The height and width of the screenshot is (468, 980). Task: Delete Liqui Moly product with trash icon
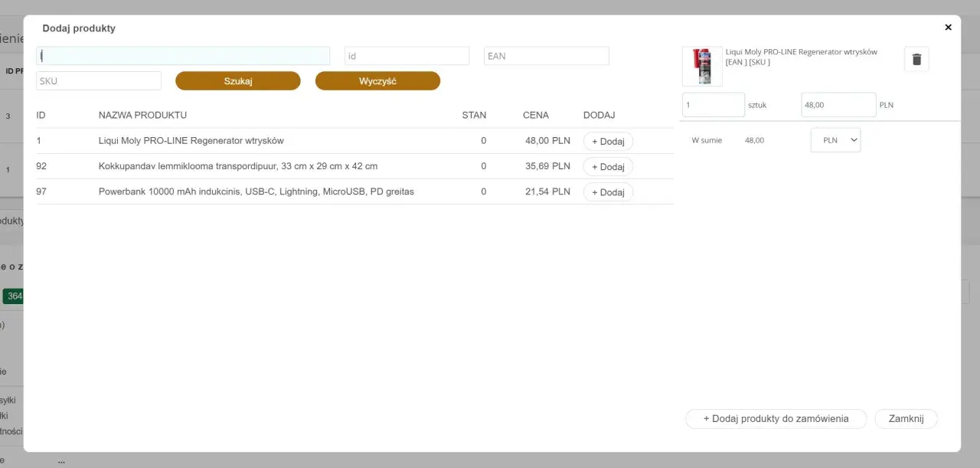[916, 59]
